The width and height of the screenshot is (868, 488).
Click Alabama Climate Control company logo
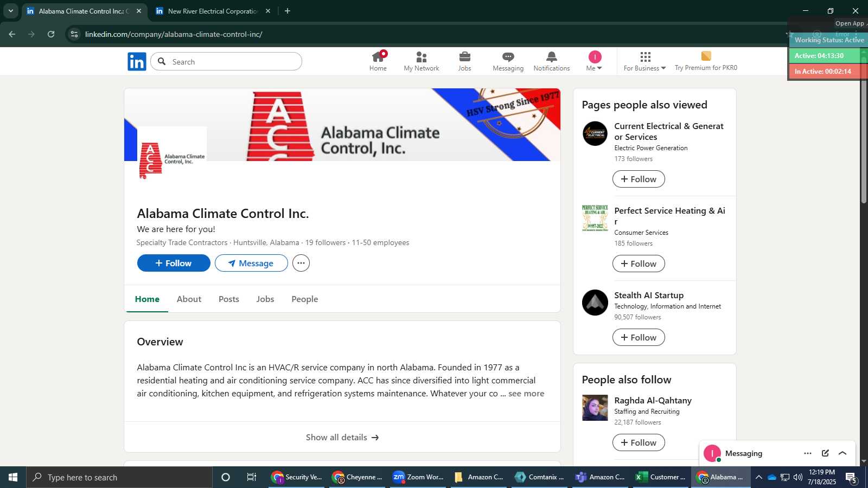click(172, 161)
